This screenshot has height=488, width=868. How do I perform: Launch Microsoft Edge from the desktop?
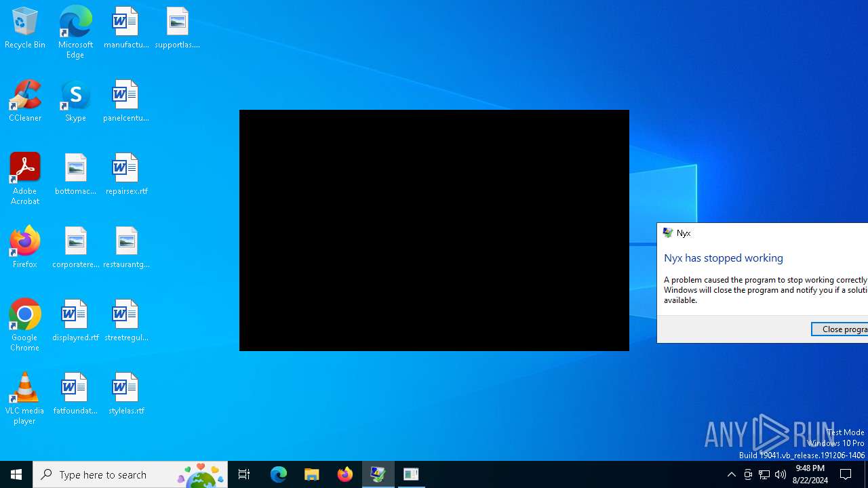click(x=75, y=33)
